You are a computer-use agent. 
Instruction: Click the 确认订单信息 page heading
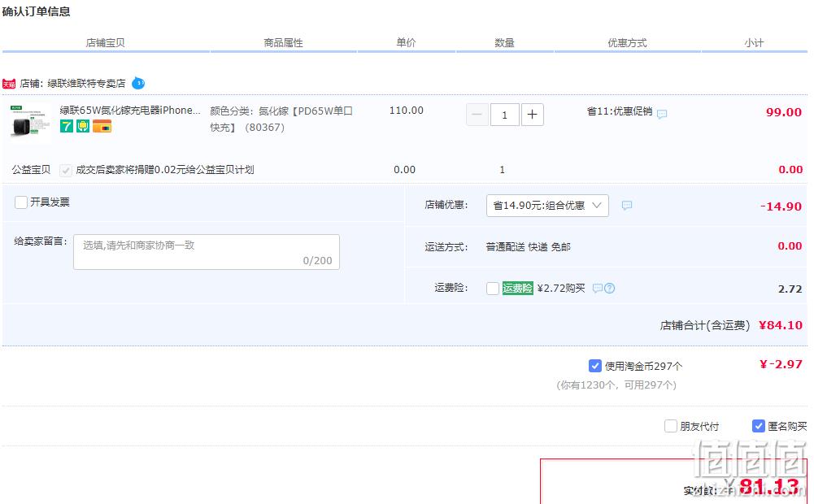(36, 11)
